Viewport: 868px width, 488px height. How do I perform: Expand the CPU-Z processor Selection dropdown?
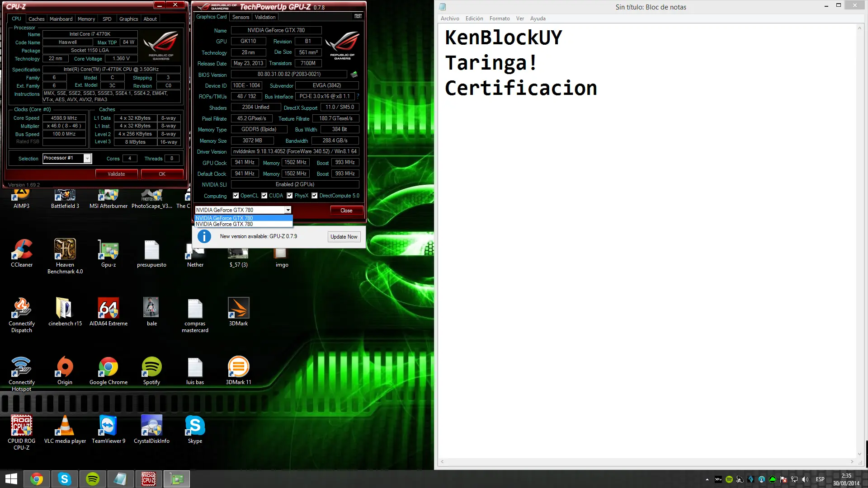point(87,158)
